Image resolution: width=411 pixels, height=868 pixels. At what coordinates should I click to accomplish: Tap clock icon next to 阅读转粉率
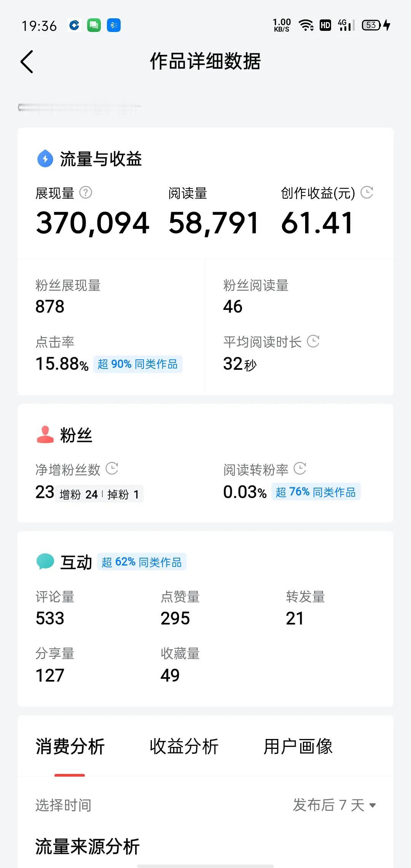(x=300, y=468)
